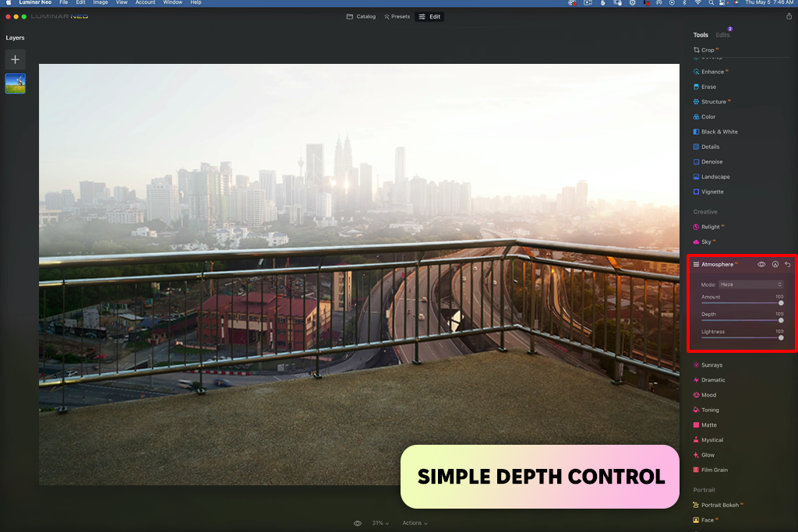Open the Crop tool
The width and height of the screenshot is (798, 532).
coord(707,50)
